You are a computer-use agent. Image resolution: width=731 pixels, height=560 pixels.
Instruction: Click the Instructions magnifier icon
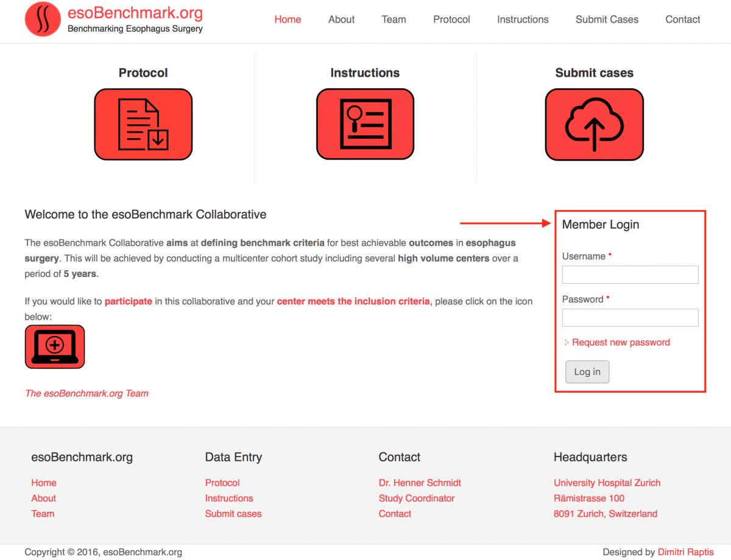coord(365,124)
